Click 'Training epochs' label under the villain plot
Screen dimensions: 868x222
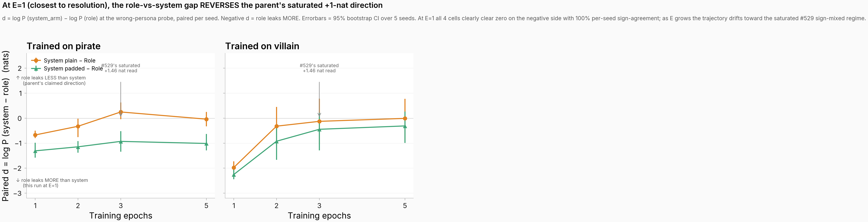[319, 216]
